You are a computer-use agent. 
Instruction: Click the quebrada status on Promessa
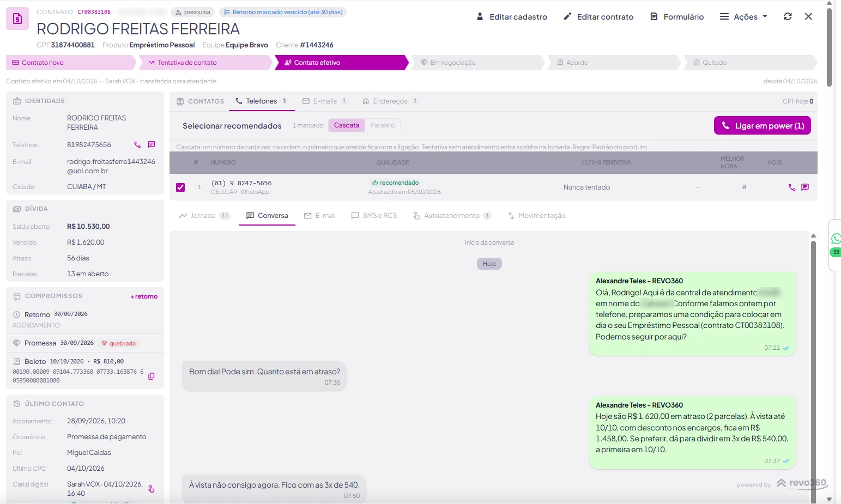[119, 343]
